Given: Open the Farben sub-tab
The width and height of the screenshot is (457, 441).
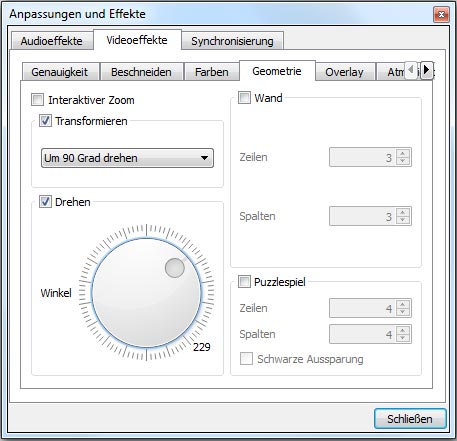Looking at the screenshot, I should (x=212, y=72).
